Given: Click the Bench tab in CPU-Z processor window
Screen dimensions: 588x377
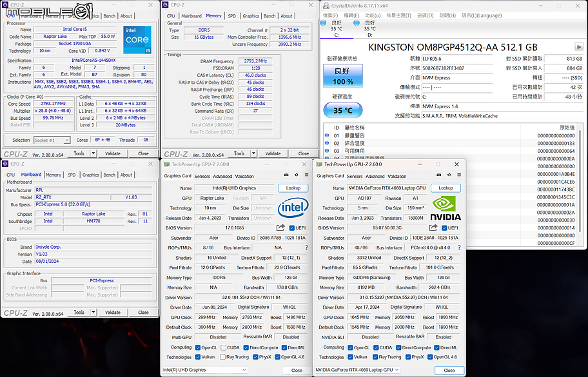Looking at the screenshot, I should pyautogui.click(x=110, y=16).
